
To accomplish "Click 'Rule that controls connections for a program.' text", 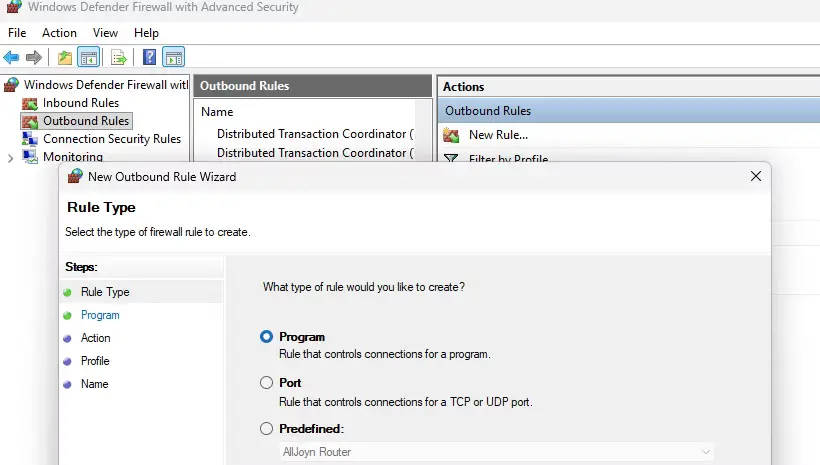I will pyautogui.click(x=385, y=354).
